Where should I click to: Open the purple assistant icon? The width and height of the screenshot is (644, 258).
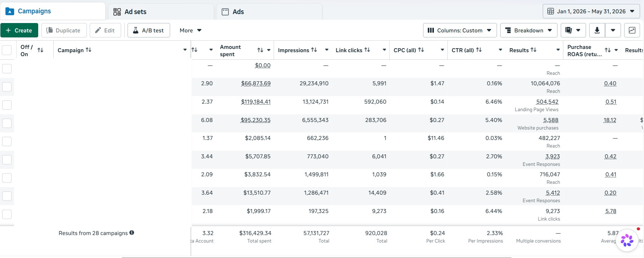point(627,240)
